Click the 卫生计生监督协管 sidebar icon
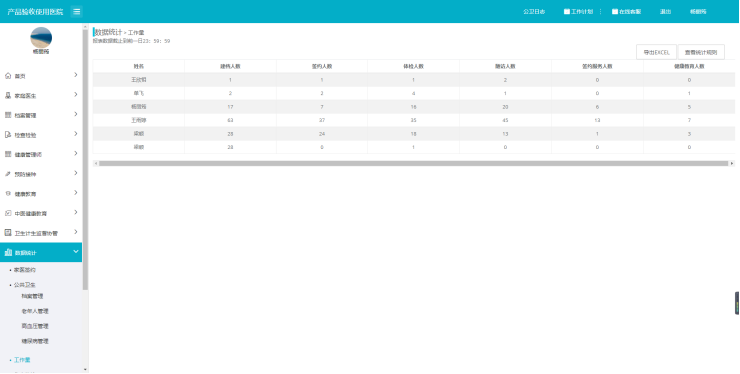 8,233
